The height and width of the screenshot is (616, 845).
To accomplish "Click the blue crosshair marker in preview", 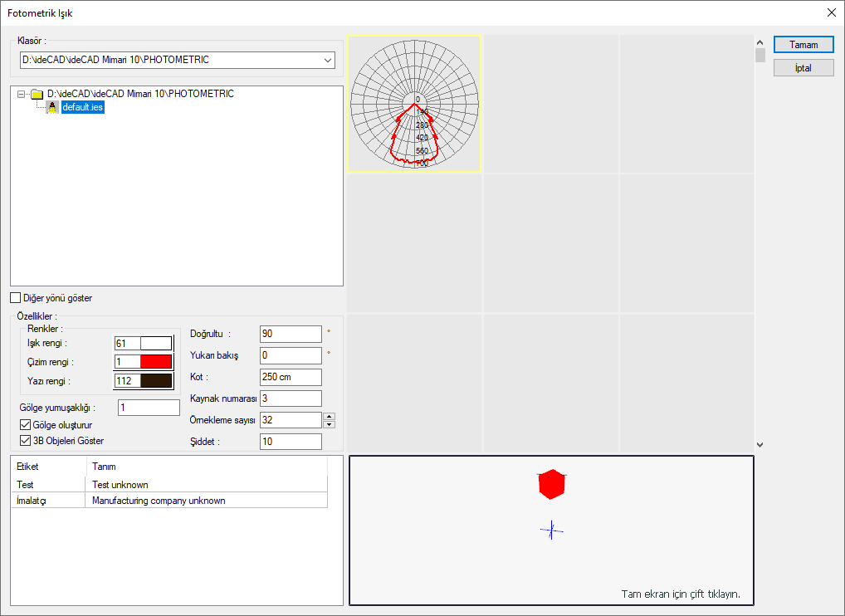I will click(552, 530).
